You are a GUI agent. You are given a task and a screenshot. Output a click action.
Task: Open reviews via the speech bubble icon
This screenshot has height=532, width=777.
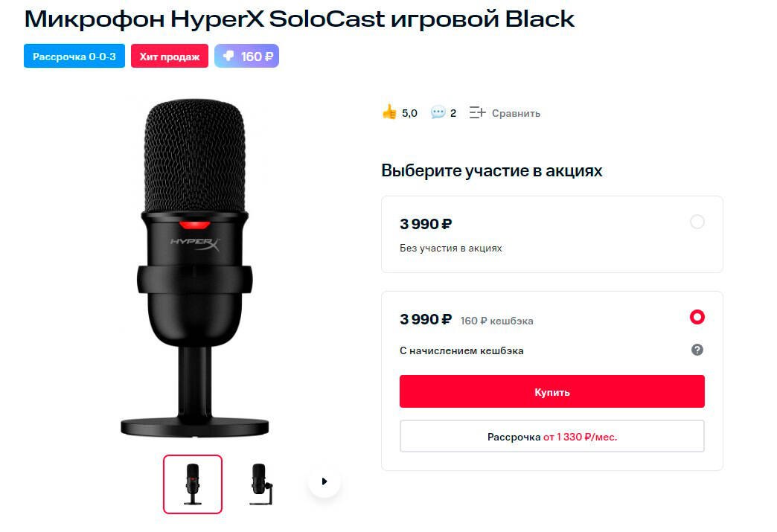click(x=438, y=113)
